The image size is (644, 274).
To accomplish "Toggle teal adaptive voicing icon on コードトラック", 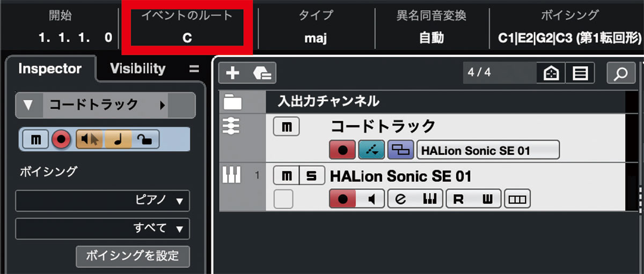I will tap(372, 151).
